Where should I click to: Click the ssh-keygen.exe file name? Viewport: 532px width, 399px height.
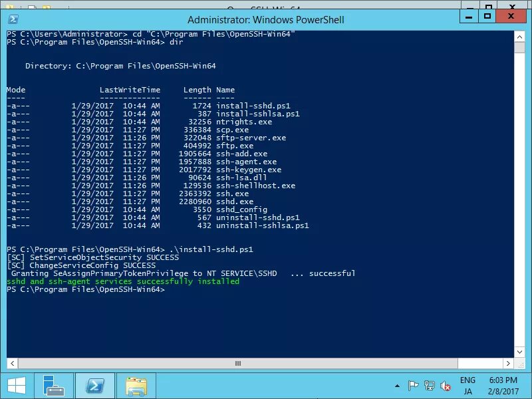click(249, 170)
